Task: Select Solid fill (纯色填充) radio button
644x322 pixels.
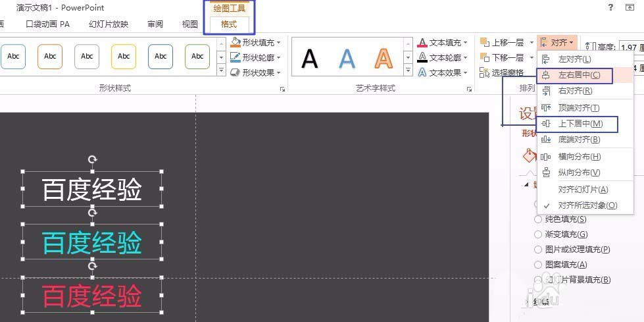Action: 537,219
